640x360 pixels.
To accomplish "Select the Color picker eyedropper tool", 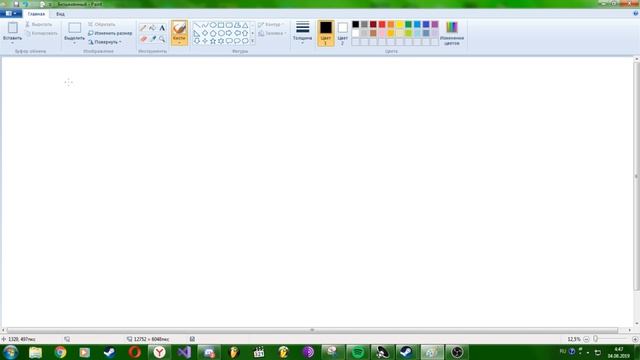I will point(153,39).
